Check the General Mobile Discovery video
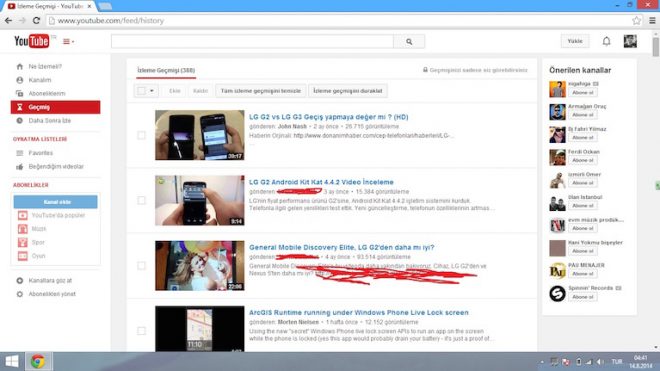The height and width of the screenshot is (371, 660). pyautogui.click(x=141, y=266)
